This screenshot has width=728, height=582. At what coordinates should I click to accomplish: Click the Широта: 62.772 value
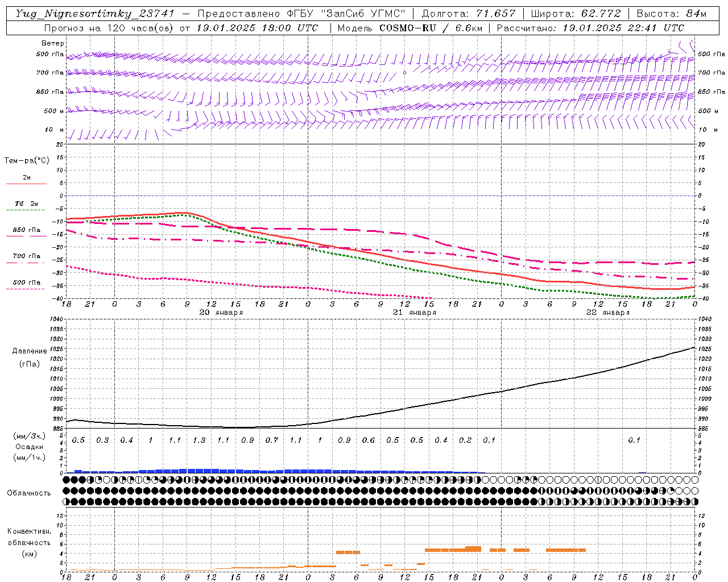(577, 14)
